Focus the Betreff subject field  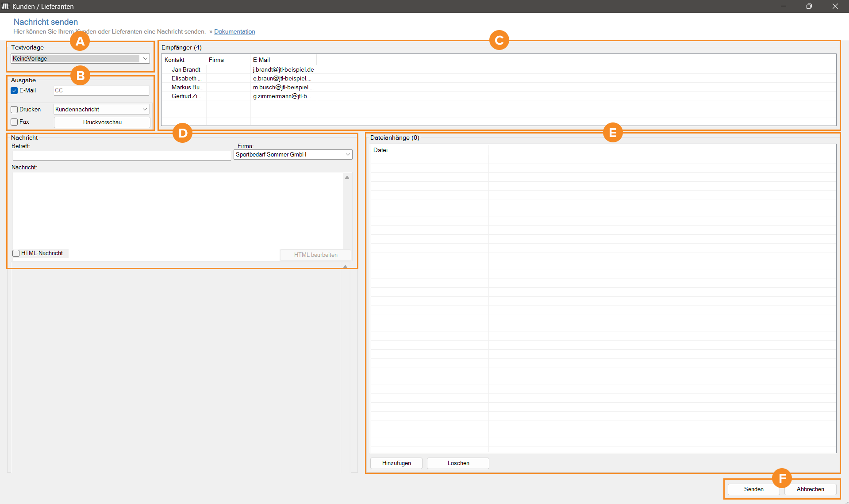click(122, 155)
